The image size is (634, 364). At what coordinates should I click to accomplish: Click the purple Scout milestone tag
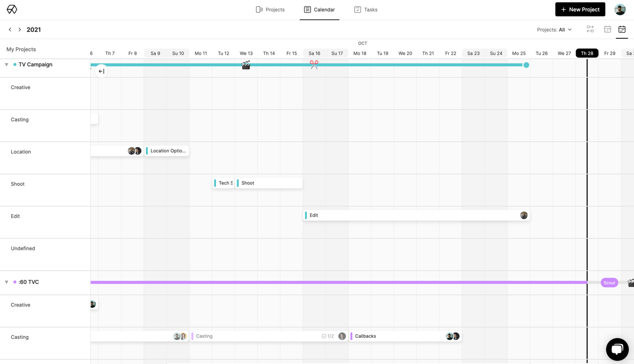609,282
